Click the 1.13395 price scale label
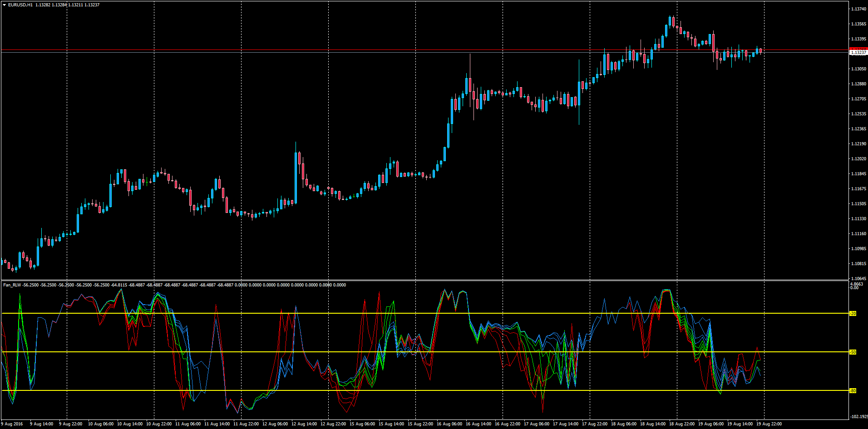The height and width of the screenshot is (429, 868). (x=858, y=39)
